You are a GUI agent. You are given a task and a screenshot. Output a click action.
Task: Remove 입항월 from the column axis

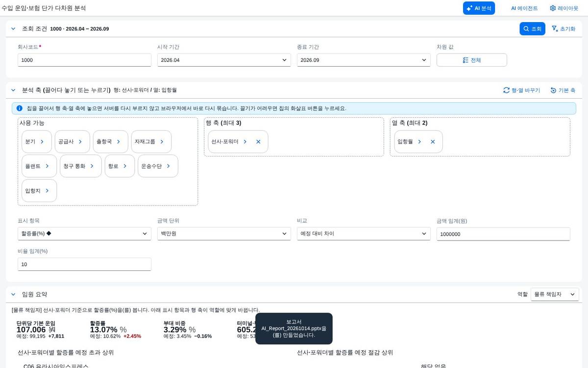[x=433, y=141]
